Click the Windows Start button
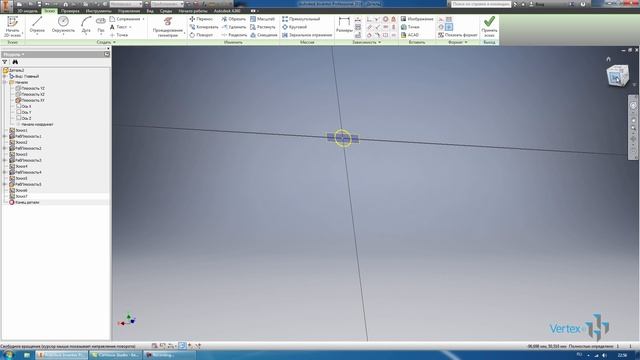The width and height of the screenshot is (640, 360). click(x=8, y=355)
